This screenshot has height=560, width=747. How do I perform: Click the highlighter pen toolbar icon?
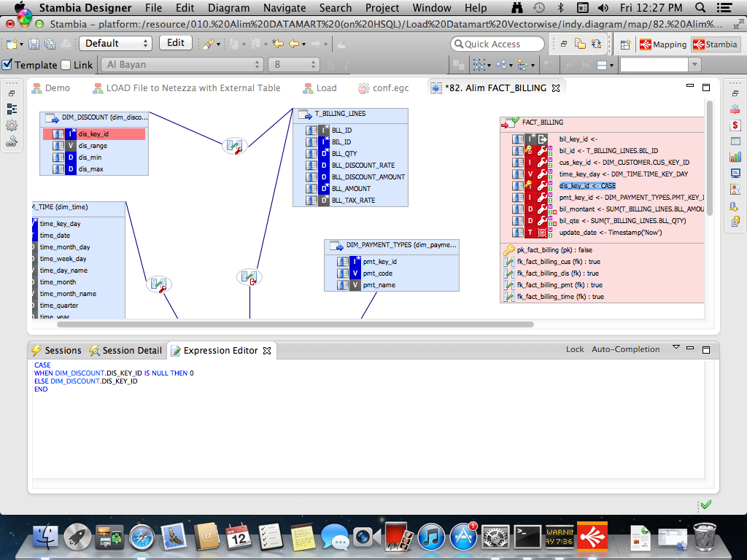[208, 44]
